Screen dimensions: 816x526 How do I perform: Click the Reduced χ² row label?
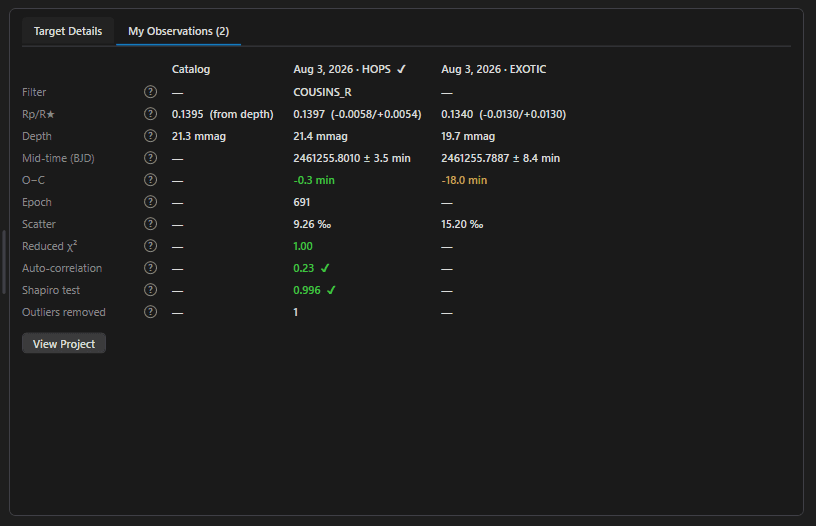coord(49,246)
